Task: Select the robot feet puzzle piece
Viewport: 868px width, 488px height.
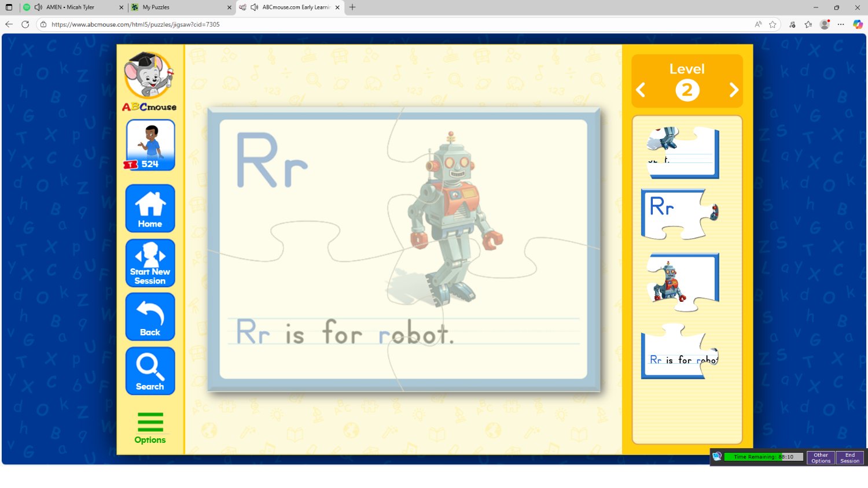Action: coord(683,152)
